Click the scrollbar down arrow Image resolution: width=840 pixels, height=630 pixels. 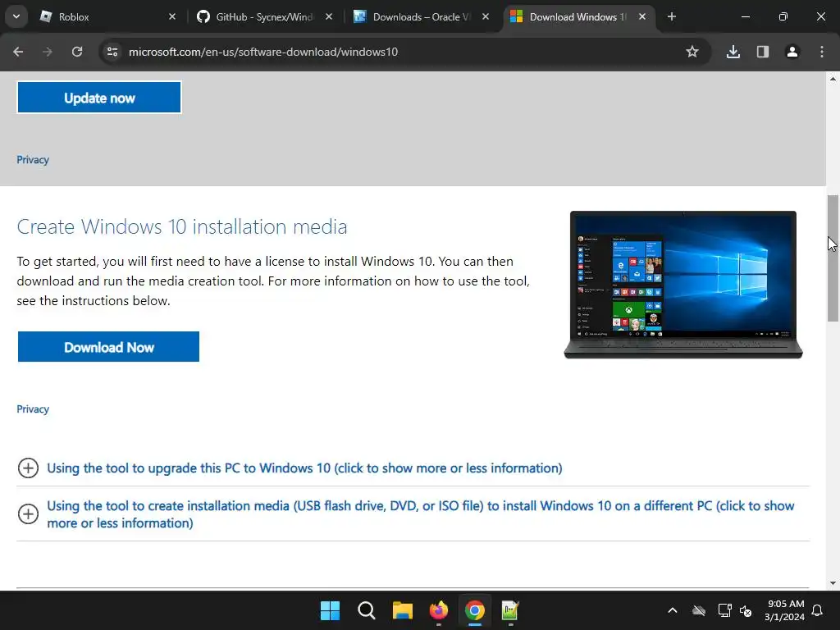click(x=833, y=583)
